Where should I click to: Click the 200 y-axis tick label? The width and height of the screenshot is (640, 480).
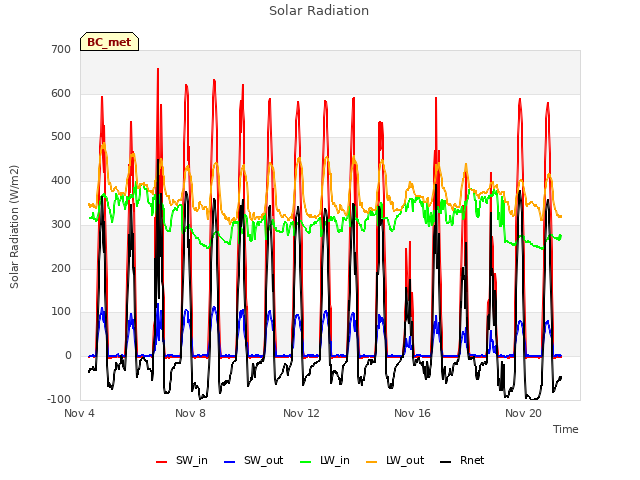(x=61, y=268)
